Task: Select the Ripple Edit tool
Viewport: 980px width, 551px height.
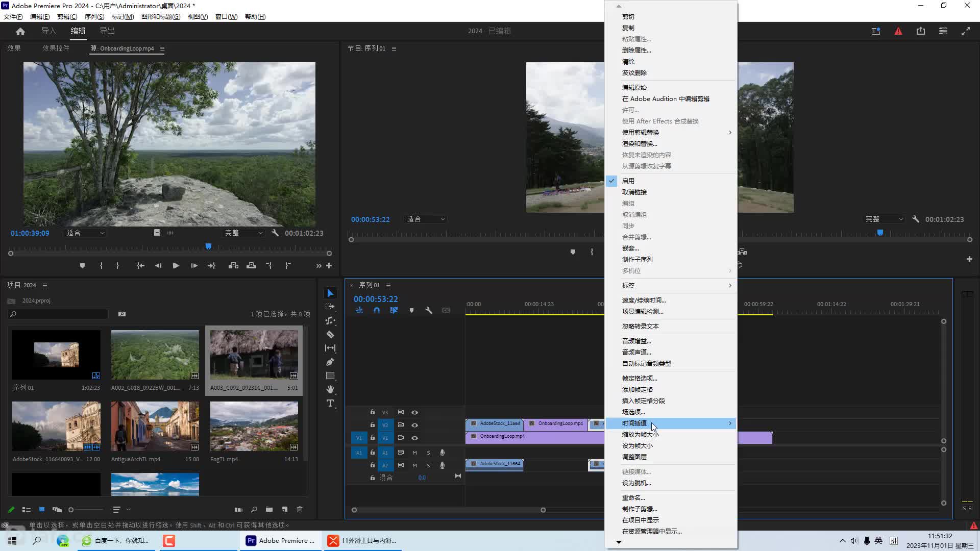Action: click(x=330, y=320)
